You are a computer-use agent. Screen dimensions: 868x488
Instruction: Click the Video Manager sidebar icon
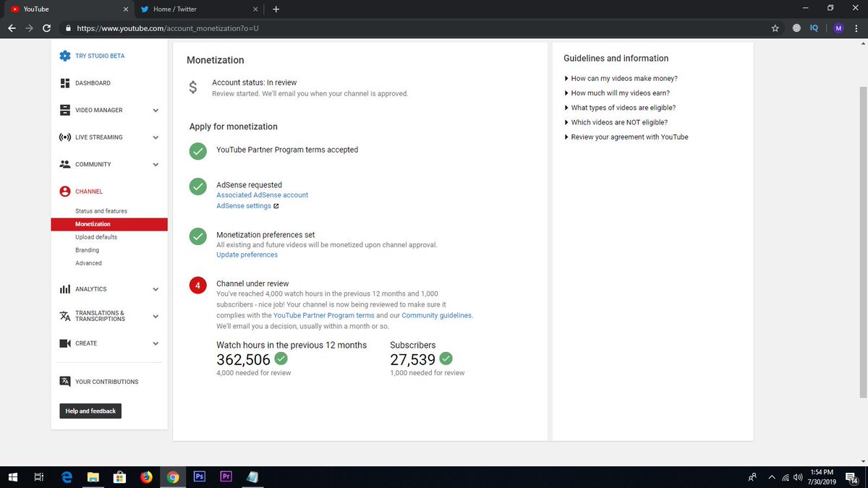click(x=64, y=110)
